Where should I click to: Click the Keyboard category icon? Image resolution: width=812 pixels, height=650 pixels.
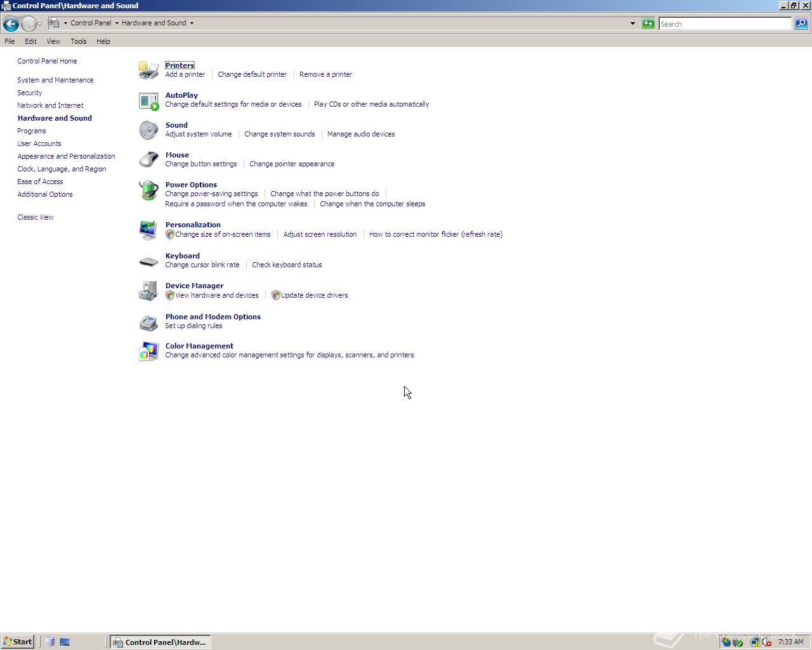pos(148,261)
